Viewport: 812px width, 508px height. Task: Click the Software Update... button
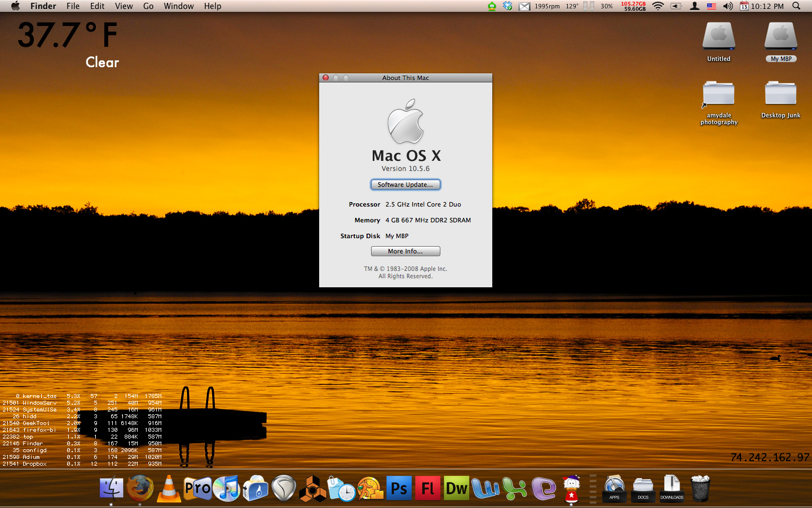[405, 185]
